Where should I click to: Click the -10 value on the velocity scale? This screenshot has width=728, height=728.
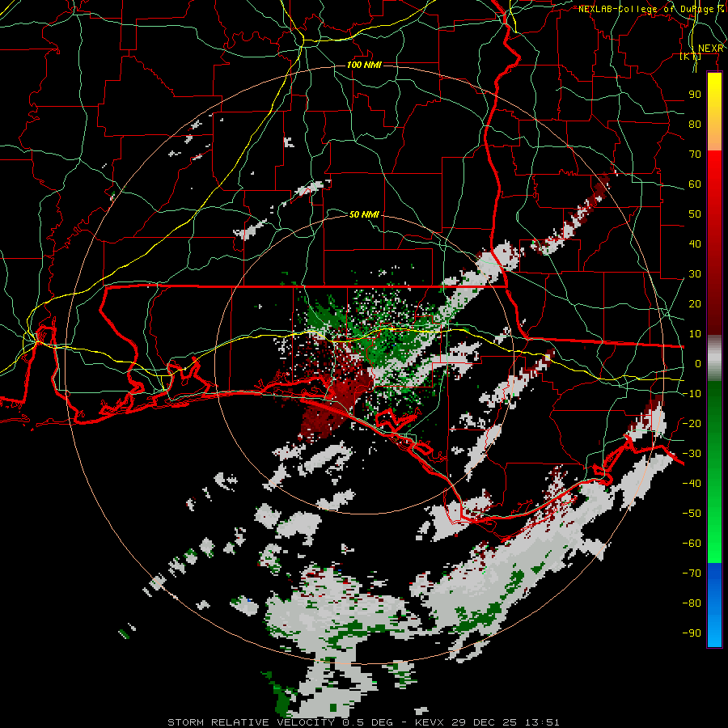pyautogui.click(x=692, y=394)
